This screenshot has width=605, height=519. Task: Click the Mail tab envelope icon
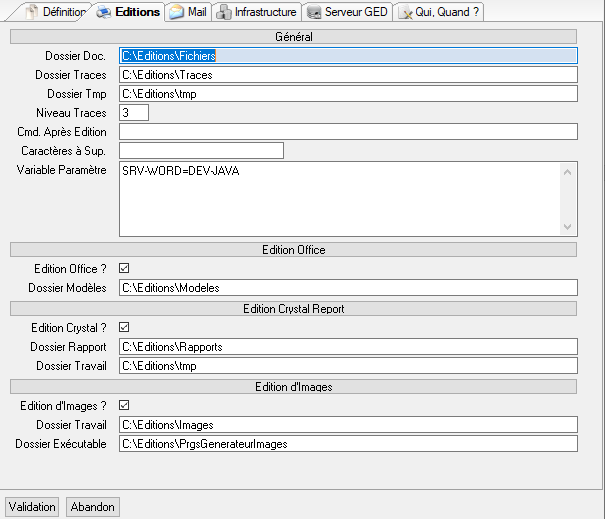pos(176,13)
